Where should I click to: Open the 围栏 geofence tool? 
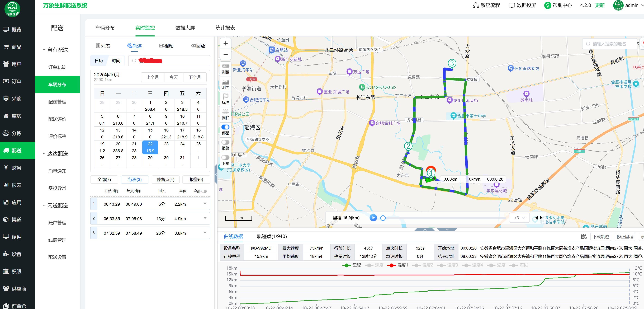tap(225, 114)
